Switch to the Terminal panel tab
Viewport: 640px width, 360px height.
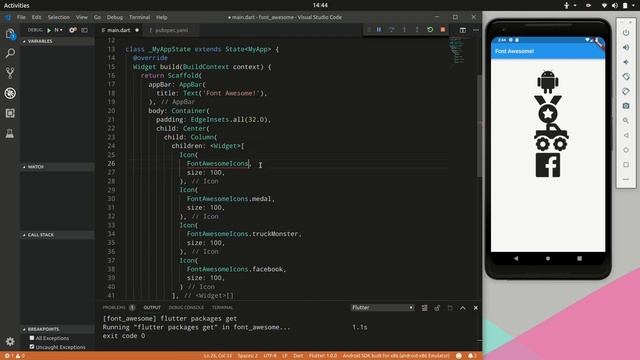point(222,307)
